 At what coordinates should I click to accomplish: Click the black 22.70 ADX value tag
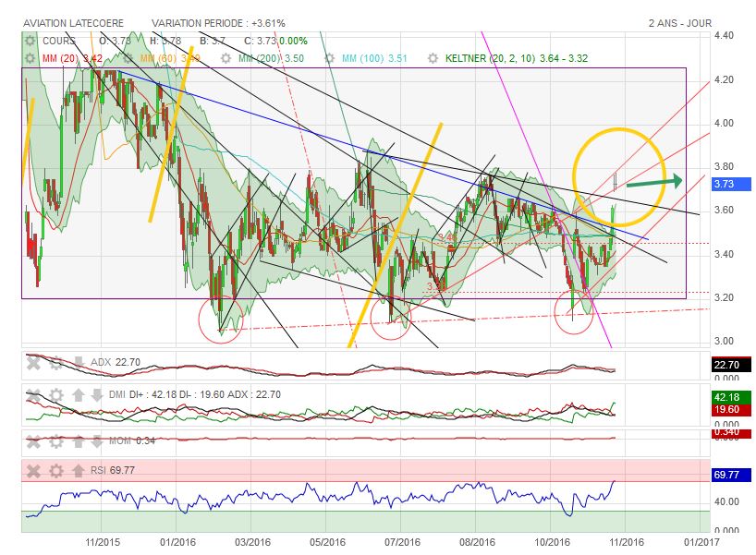(x=731, y=365)
